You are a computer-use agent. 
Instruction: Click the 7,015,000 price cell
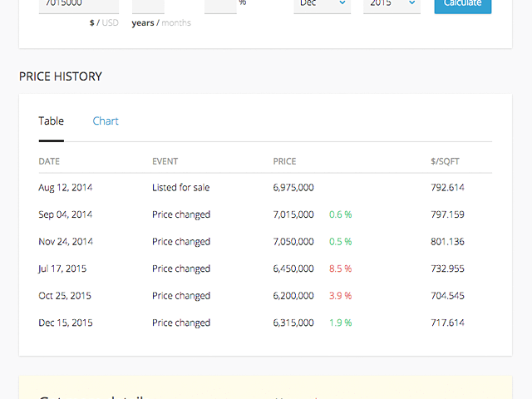pyautogui.click(x=293, y=214)
